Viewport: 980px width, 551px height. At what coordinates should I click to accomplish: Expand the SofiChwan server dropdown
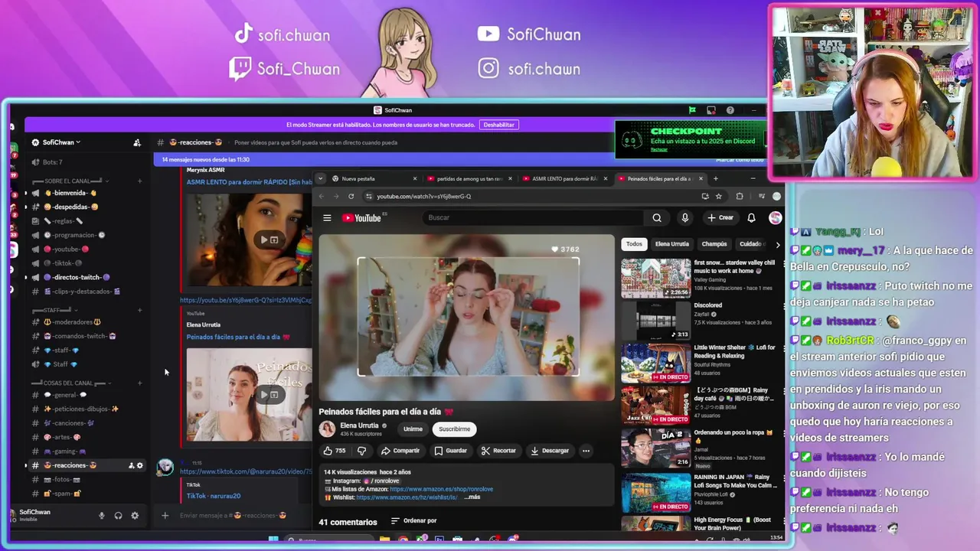tap(61, 142)
